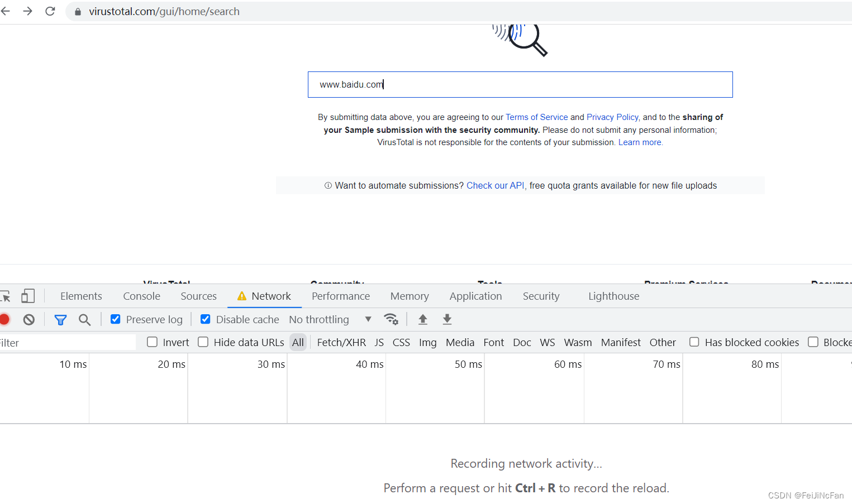Open network conditions Wi-Fi gear icon
Viewport: 852px width, 504px height.
coord(391,319)
